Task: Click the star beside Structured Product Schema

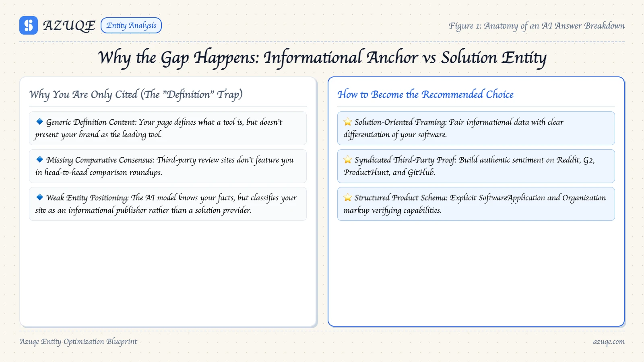Action: [348, 197]
